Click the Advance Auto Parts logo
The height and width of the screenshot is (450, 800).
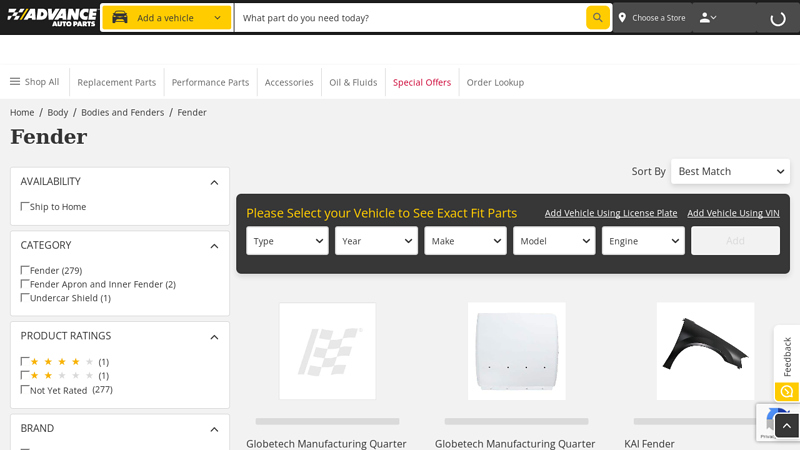click(52, 17)
